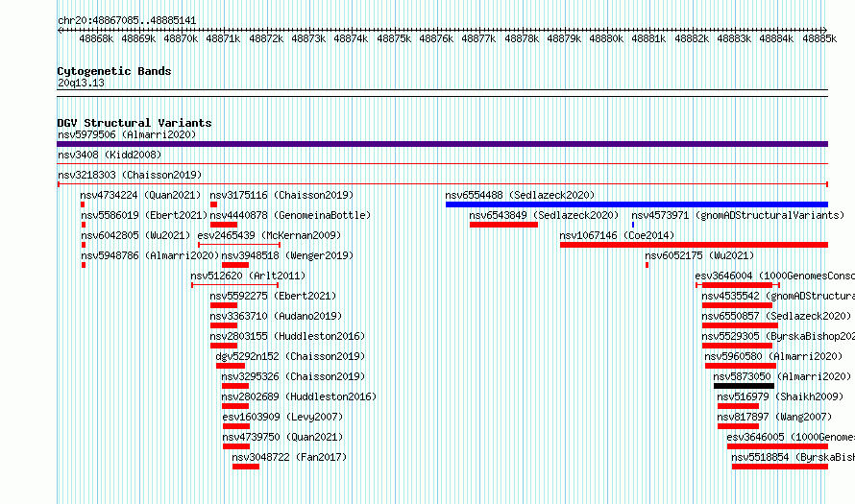Select nsv3363710 (Audano2019) label
Image resolution: width=855 pixels, height=504 pixels.
(276, 316)
